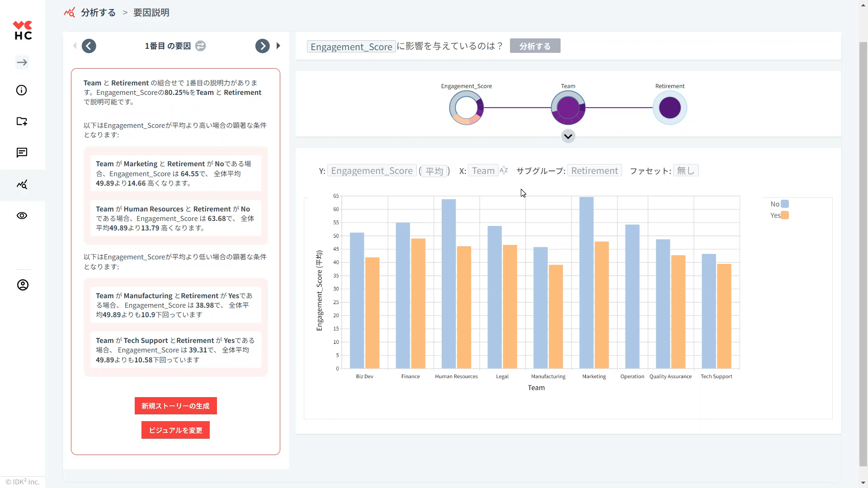The height and width of the screenshot is (488, 868).
Task: Click the 分析する breadcrumb item
Action: [x=98, y=13]
